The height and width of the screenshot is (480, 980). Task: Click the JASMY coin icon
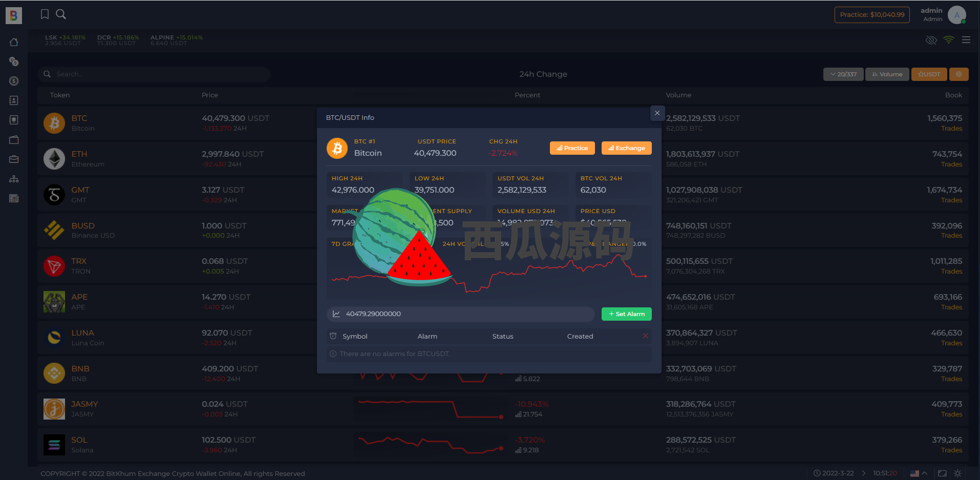(54, 409)
